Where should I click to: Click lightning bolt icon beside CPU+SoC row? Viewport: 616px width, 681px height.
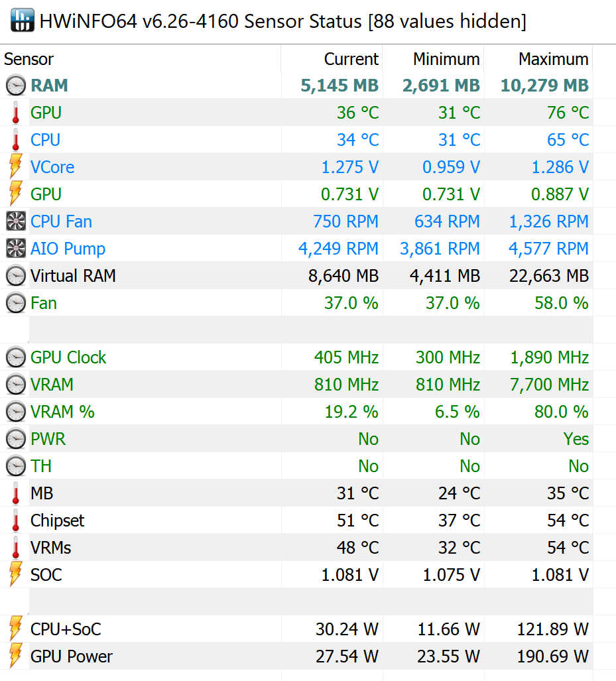tap(16, 629)
